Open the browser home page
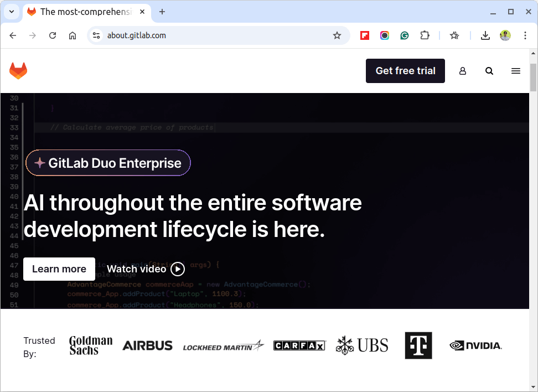 pos(73,35)
